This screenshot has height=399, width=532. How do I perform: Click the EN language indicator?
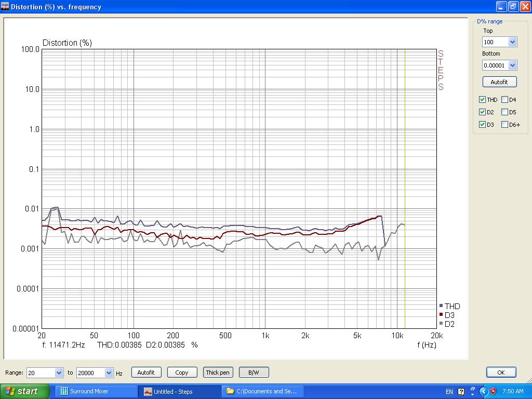[x=449, y=392]
